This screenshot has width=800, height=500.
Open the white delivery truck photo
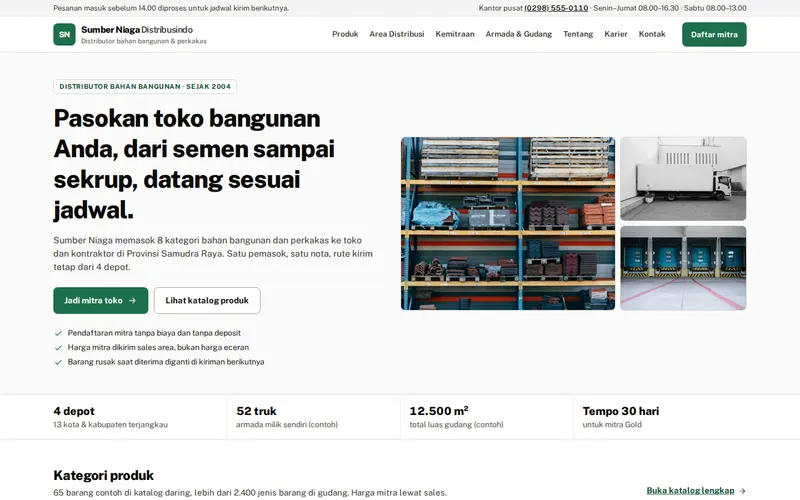(x=683, y=179)
